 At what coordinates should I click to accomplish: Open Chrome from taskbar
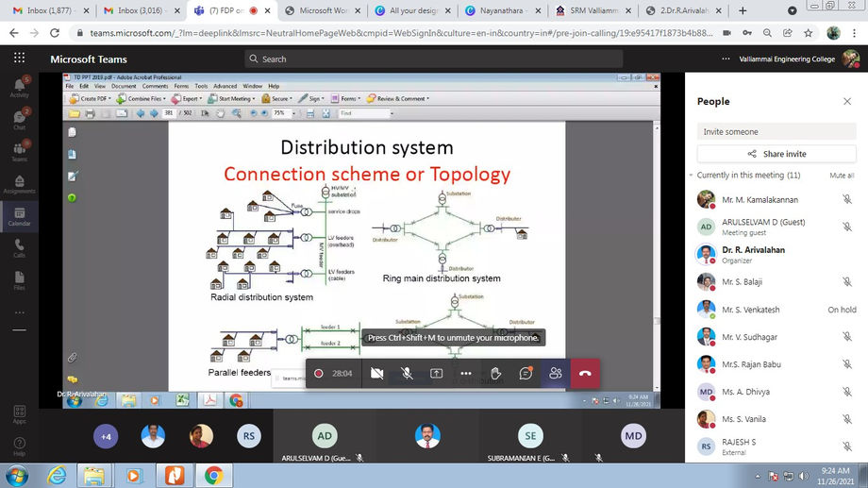click(x=213, y=476)
